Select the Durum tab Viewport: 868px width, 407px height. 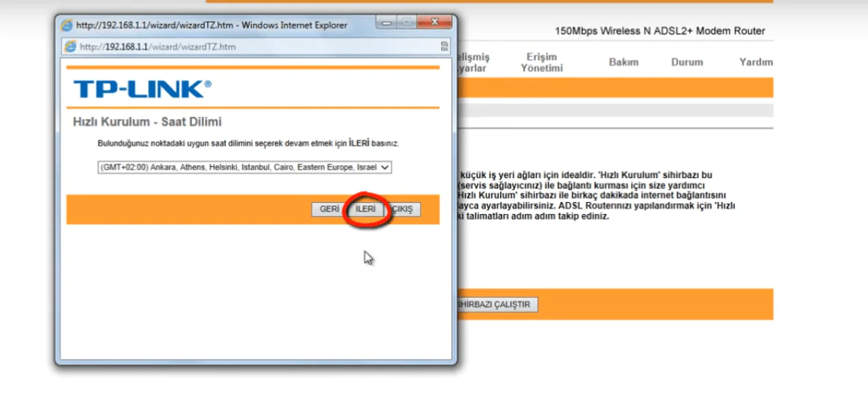tap(686, 62)
